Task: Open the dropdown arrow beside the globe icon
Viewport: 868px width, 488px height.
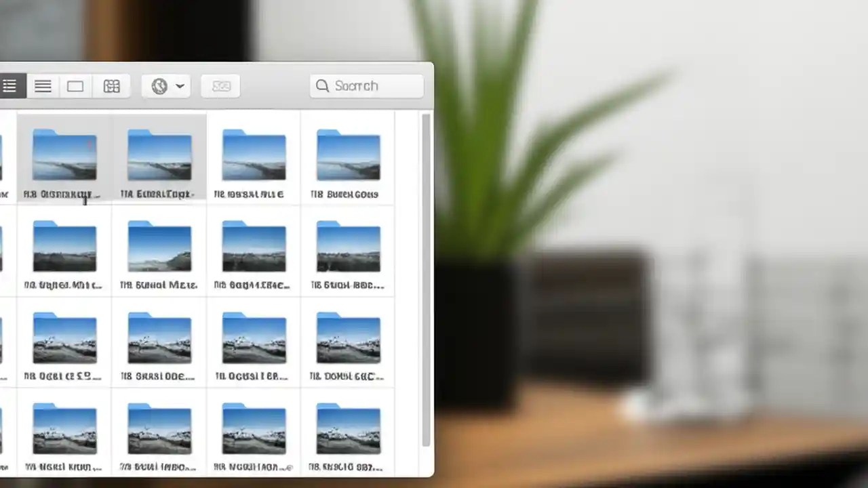Action: [x=179, y=85]
